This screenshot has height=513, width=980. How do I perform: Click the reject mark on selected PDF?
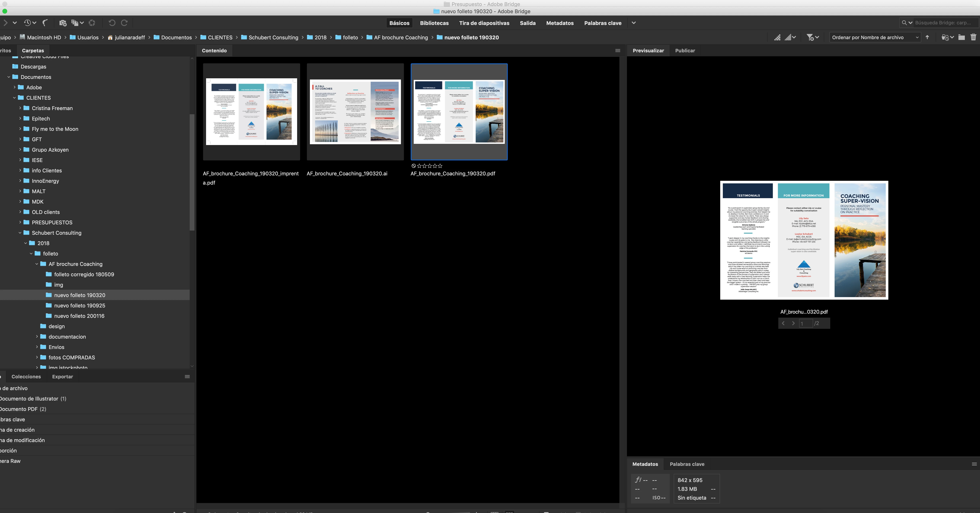414,166
